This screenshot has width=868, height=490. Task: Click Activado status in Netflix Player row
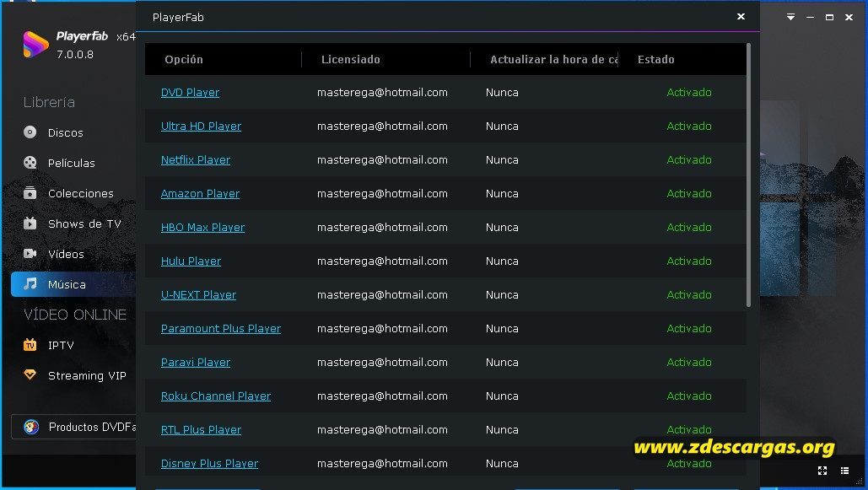click(x=689, y=160)
